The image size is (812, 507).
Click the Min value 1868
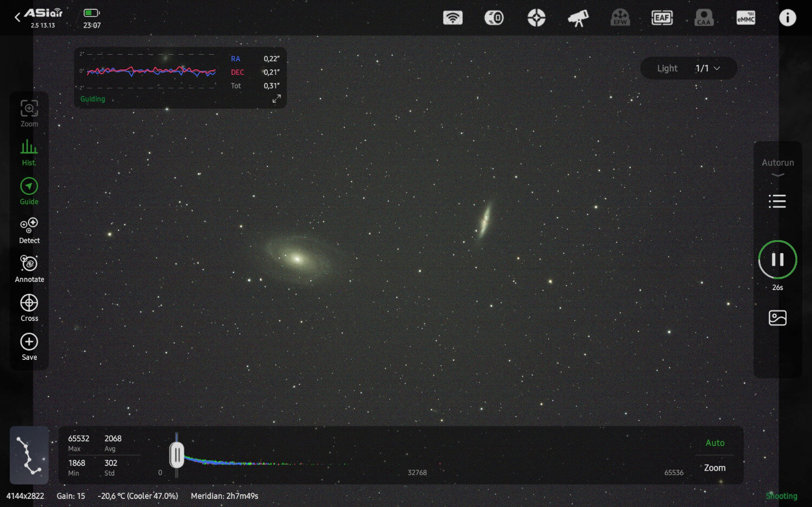click(x=76, y=463)
